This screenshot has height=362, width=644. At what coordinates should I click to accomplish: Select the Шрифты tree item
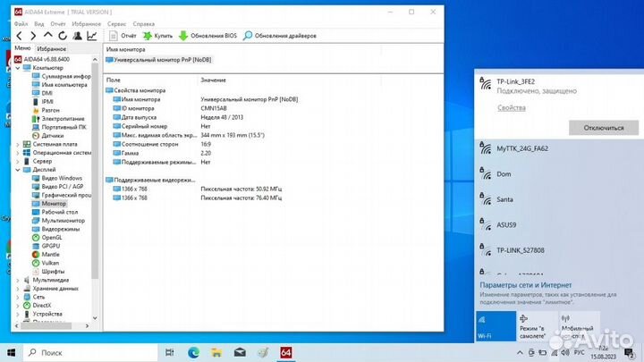[48, 272]
